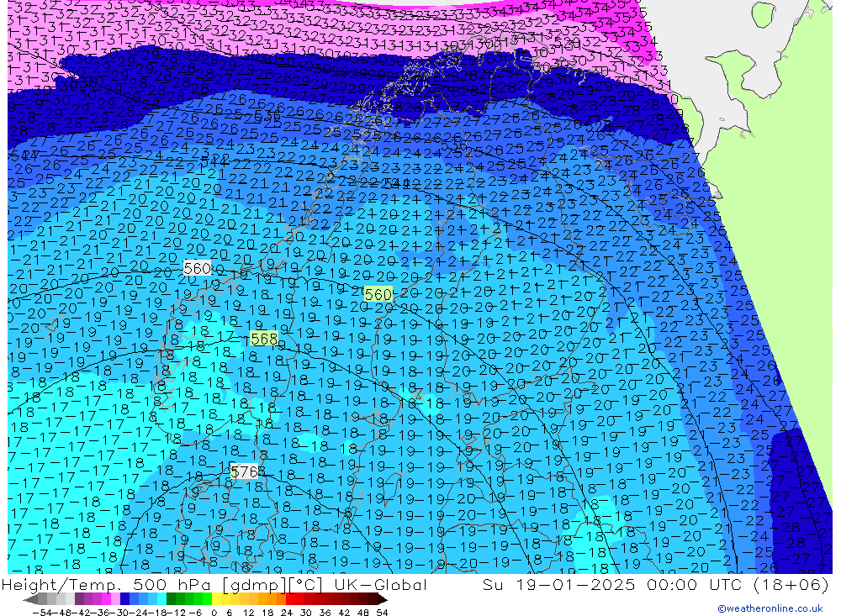Pick the dark green legend swatch above -12
The height and width of the screenshot is (616, 841).
tap(171, 599)
